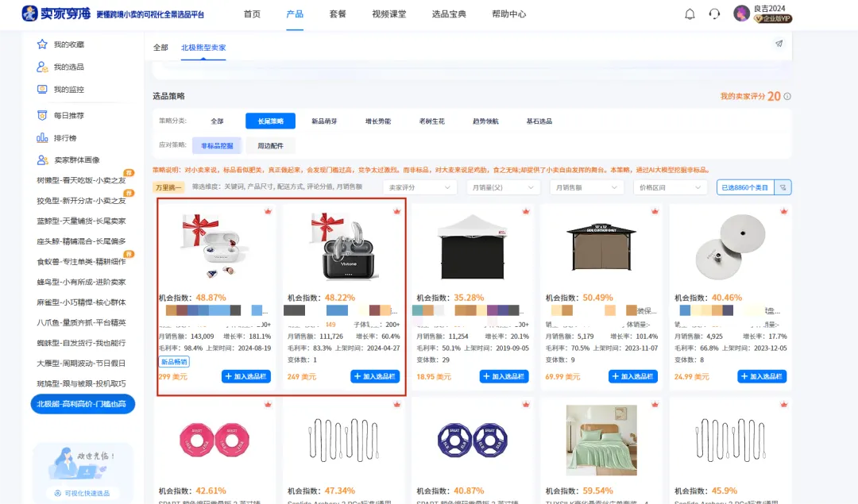Select the 趋势领航 strategy chip

click(x=485, y=121)
